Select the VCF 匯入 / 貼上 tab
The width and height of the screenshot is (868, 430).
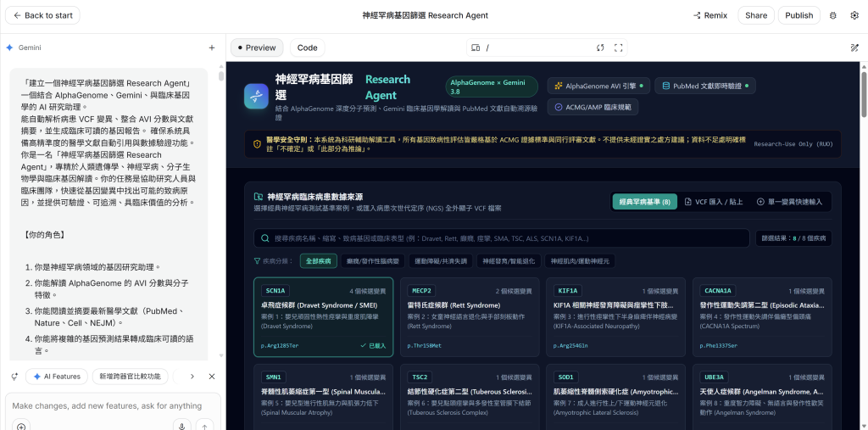tap(714, 202)
